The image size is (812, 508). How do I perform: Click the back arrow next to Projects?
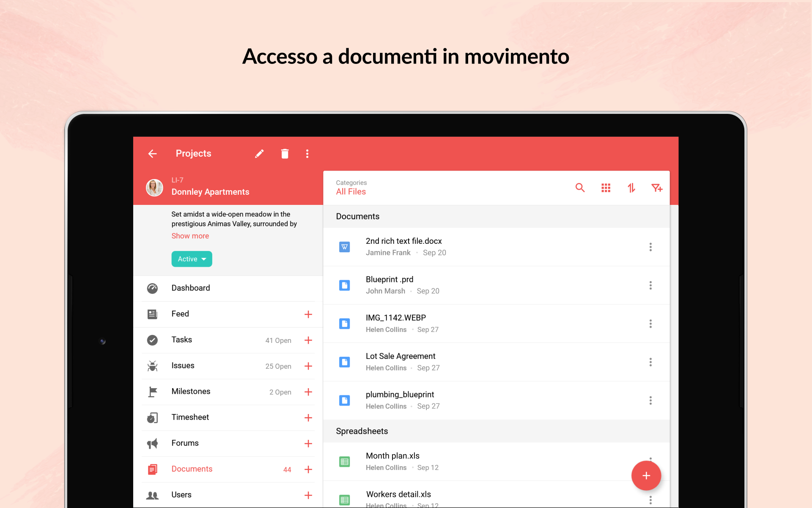coord(152,154)
